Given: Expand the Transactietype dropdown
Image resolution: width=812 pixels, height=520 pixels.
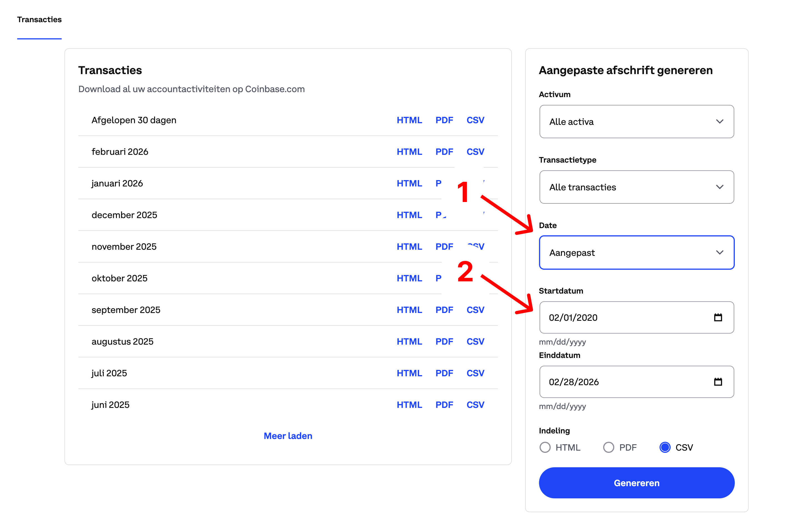Looking at the screenshot, I should pyautogui.click(x=636, y=187).
